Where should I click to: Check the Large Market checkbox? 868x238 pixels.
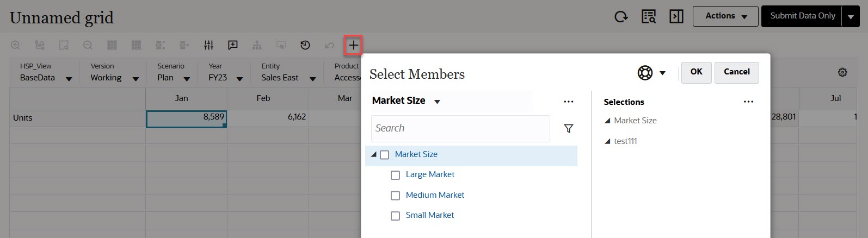(x=396, y=175)
